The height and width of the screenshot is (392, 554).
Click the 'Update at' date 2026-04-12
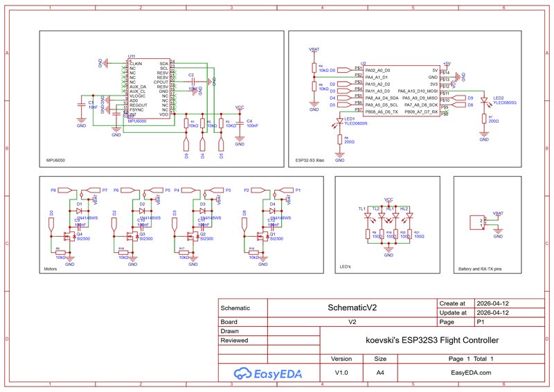coord(492,313)
